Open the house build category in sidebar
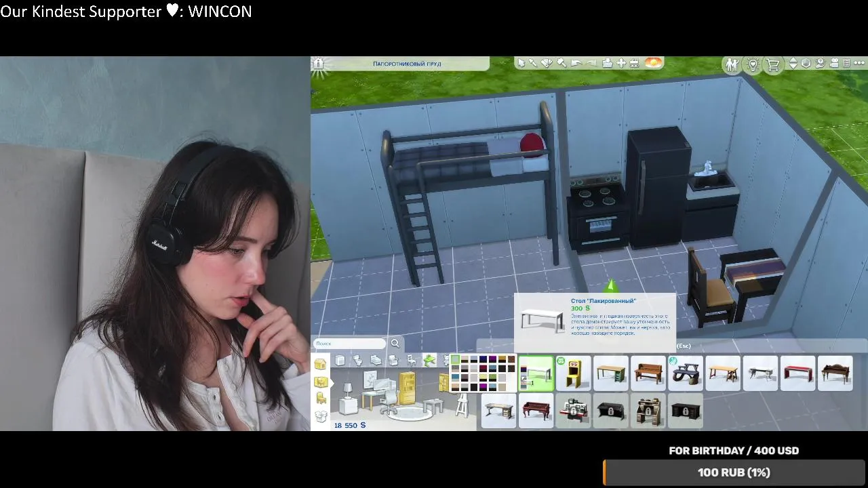The width and height of the screenshot is (868, 488). (320, 365)
